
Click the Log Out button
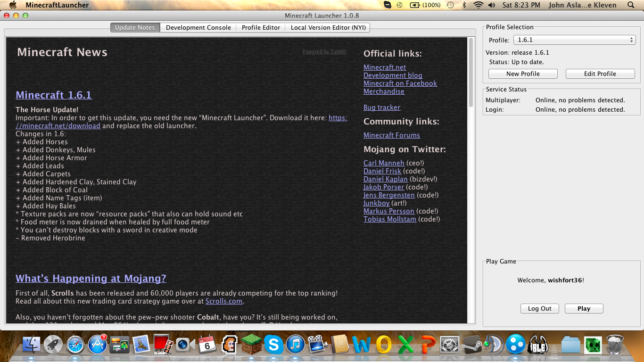(x=540, y=308)
